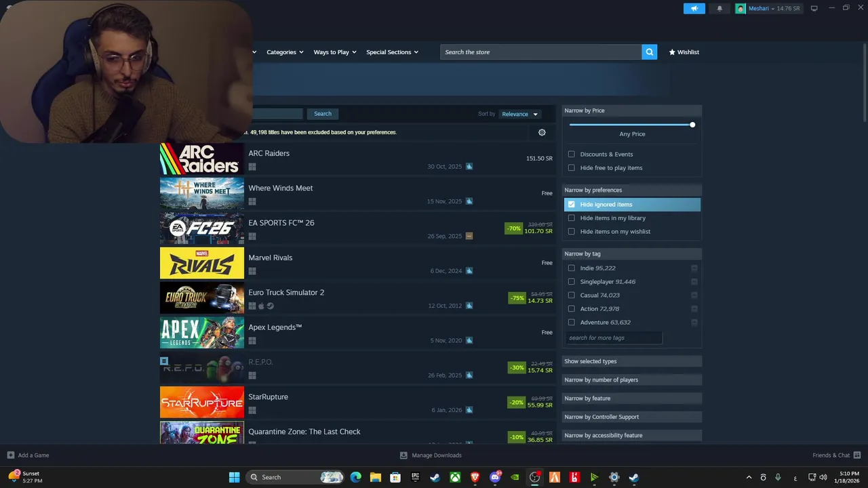Enable Hide free to play items
The width and height of the screenshot is (868, 488).
tap(571, 167)
